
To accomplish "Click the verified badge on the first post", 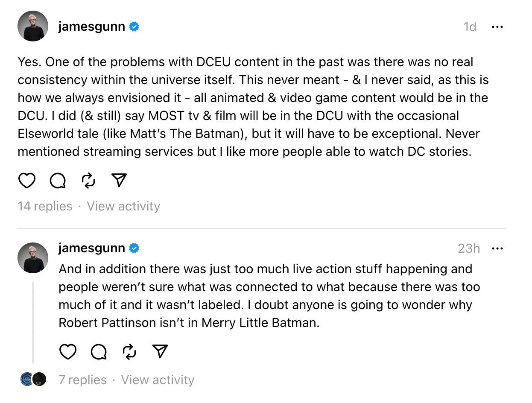I will tap(134, 27).
